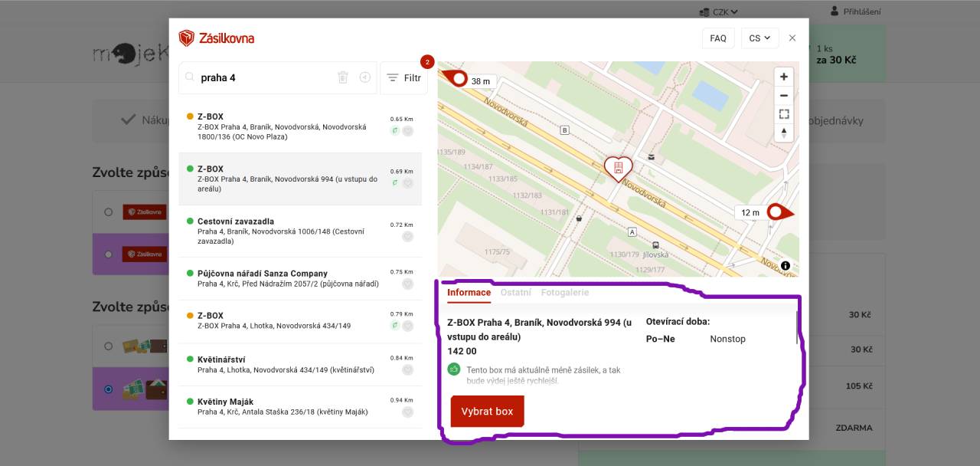
Task: Click the Nonstop opening hours value
Action: (x=727, y=339)
